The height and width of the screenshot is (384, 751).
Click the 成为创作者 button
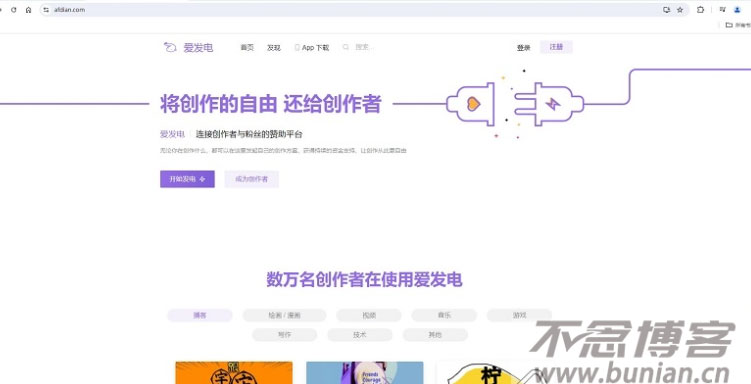click(251, 179)
